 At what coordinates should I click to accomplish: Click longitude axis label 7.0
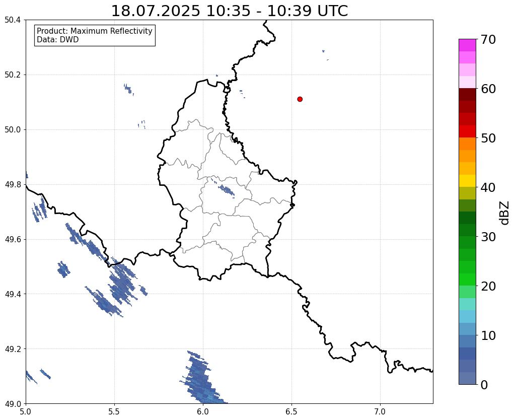(x=380, y=412)
